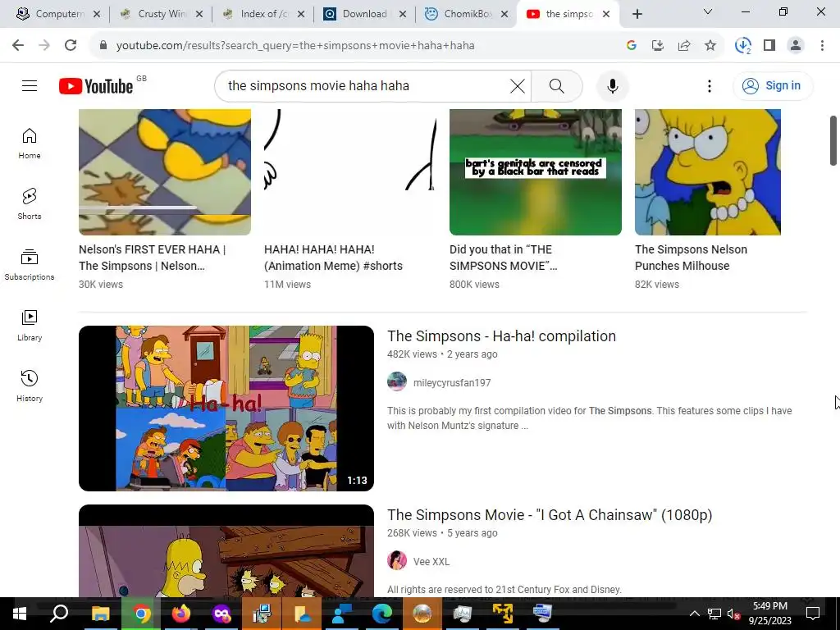Close the YouTube 'the simpsons' tab
This screenshot has height=630, width=840.
[606, 14]
